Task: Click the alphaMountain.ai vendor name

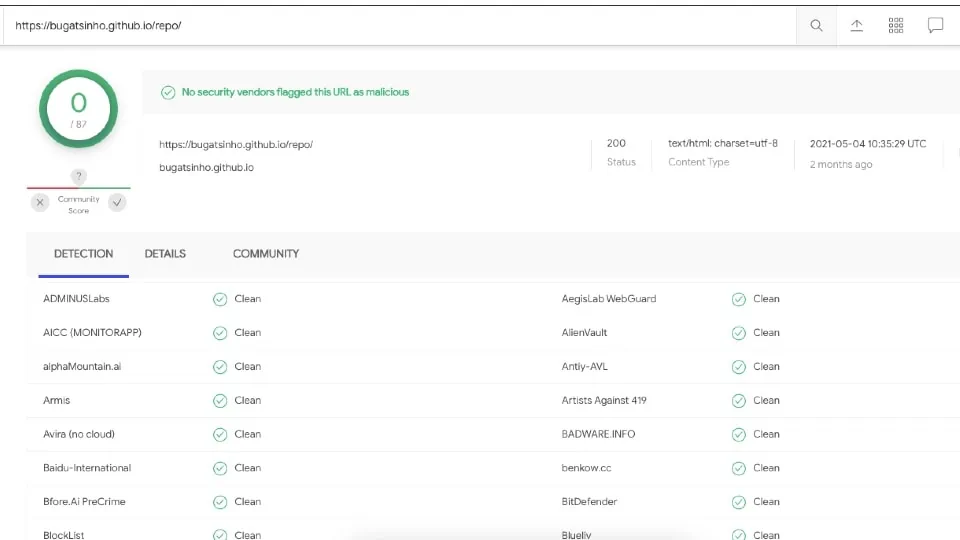Action: (x=82, y=366)
